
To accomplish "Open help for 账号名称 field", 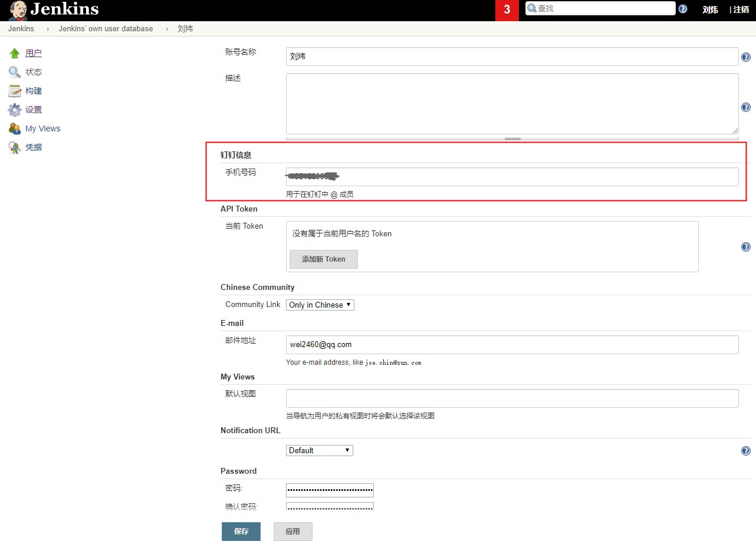I will tap(746, 57).
